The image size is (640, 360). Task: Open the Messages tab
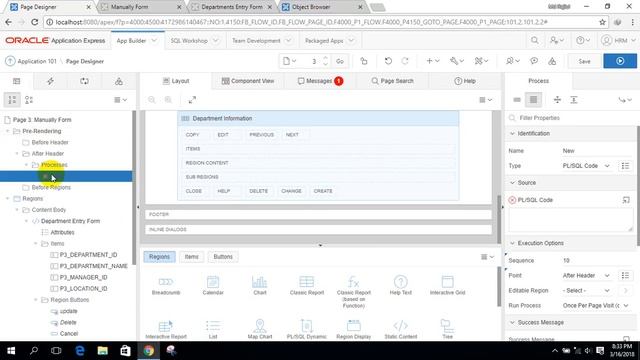[320, 81]
